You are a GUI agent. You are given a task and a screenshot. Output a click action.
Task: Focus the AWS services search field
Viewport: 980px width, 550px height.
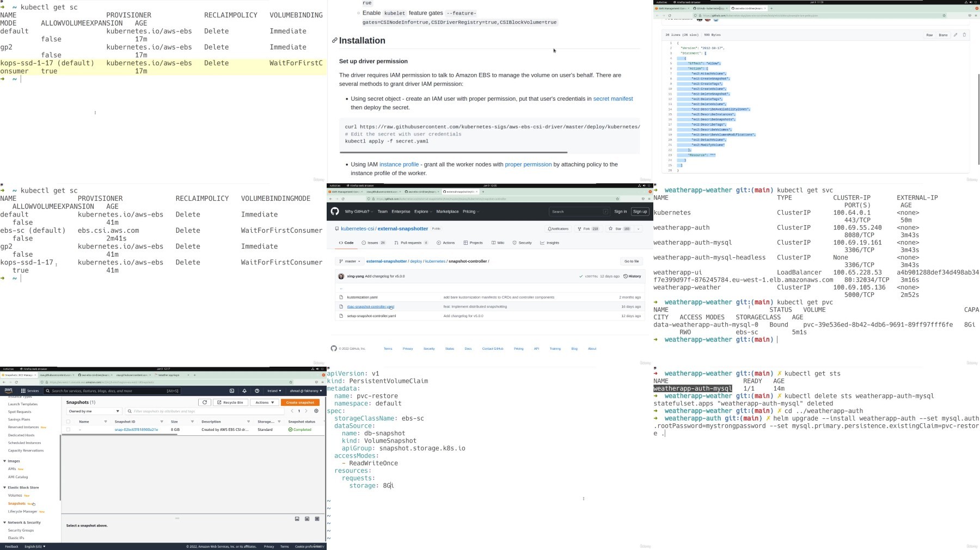click(x=112, y=391)
